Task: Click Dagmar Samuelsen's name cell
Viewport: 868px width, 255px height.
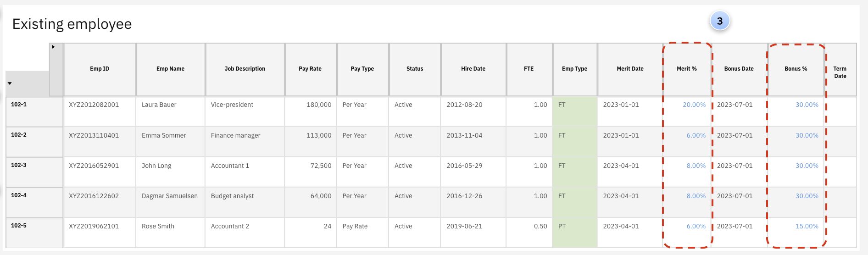Action: tap(169, 196)
